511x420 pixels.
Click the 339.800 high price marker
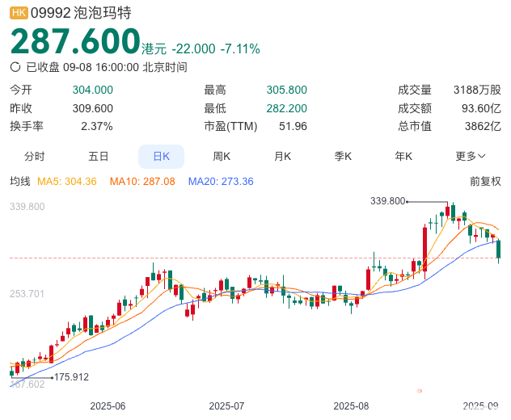coord(387,200)
